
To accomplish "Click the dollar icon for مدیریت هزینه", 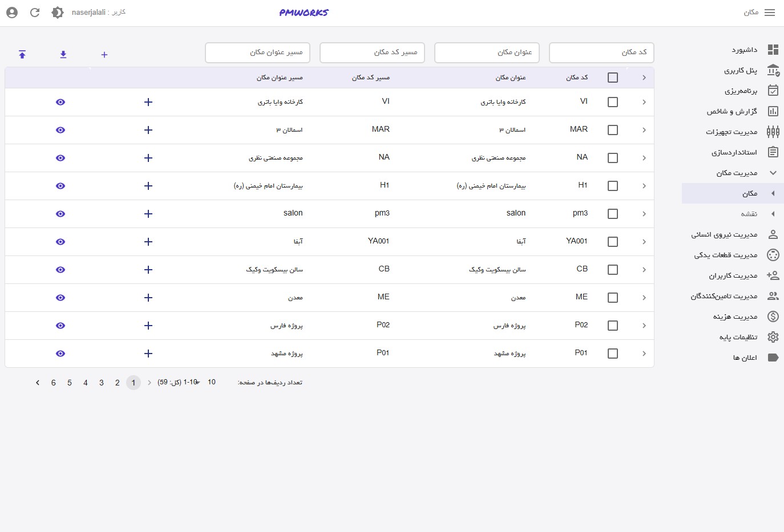I will 773,316.
